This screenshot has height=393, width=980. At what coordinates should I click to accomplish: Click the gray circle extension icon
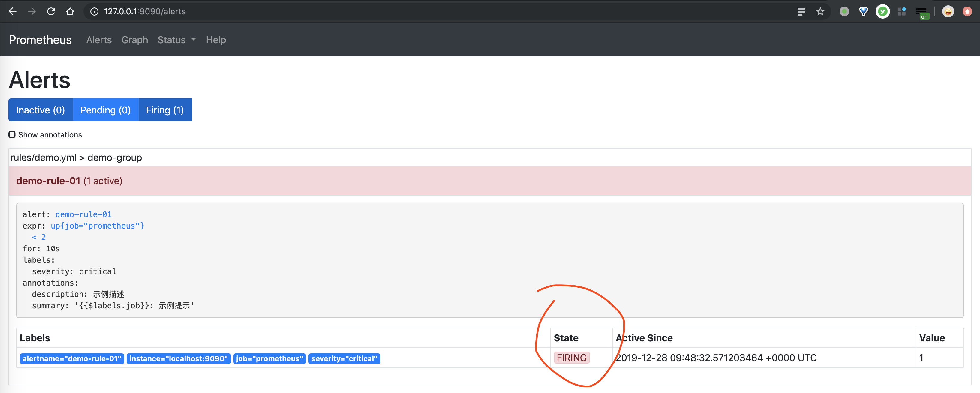pos(844,11)
